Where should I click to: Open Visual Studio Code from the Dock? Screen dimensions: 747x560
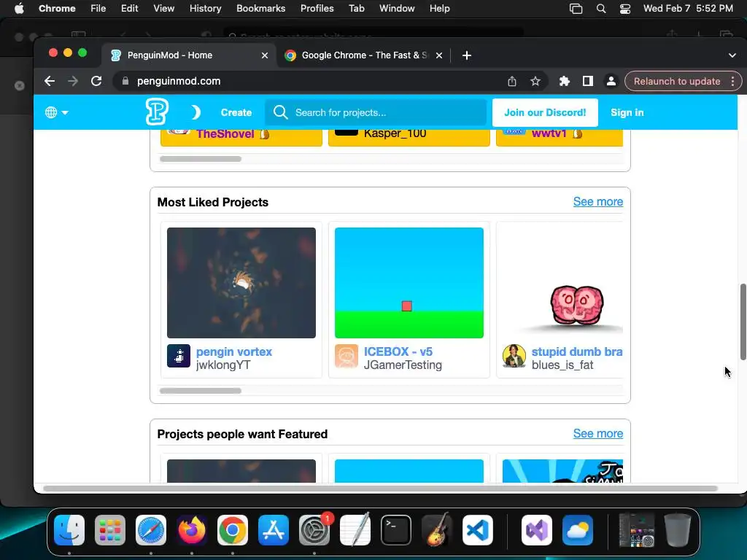(x=478, y=529)
